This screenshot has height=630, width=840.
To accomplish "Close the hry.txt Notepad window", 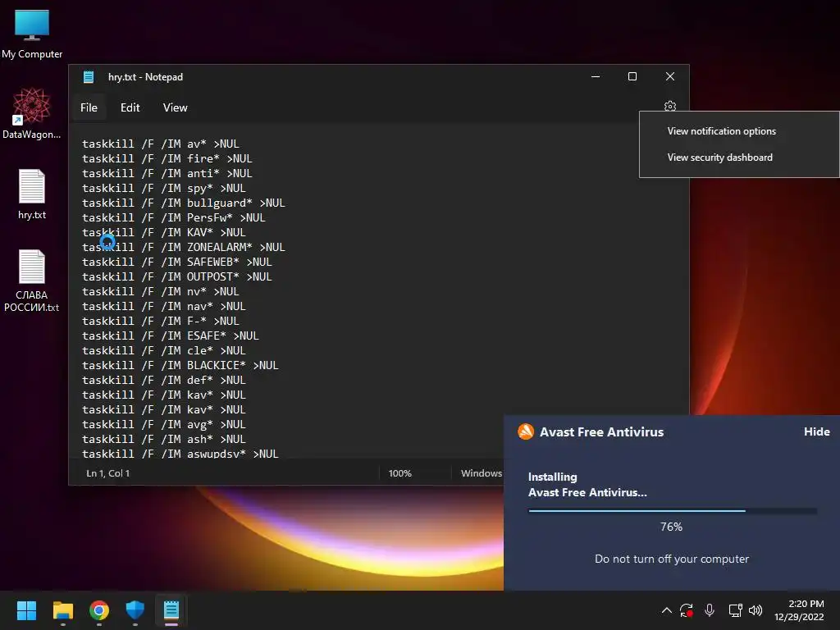I will coord(669,76).
